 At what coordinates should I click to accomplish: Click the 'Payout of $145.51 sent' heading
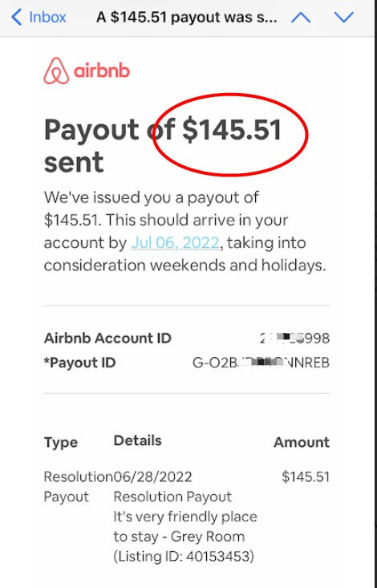point(162,146)
